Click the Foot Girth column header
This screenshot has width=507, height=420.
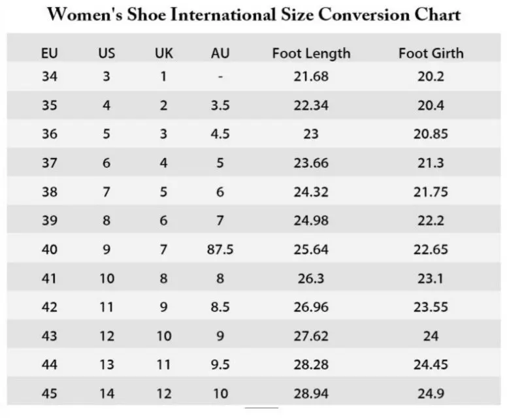[431, 53]
